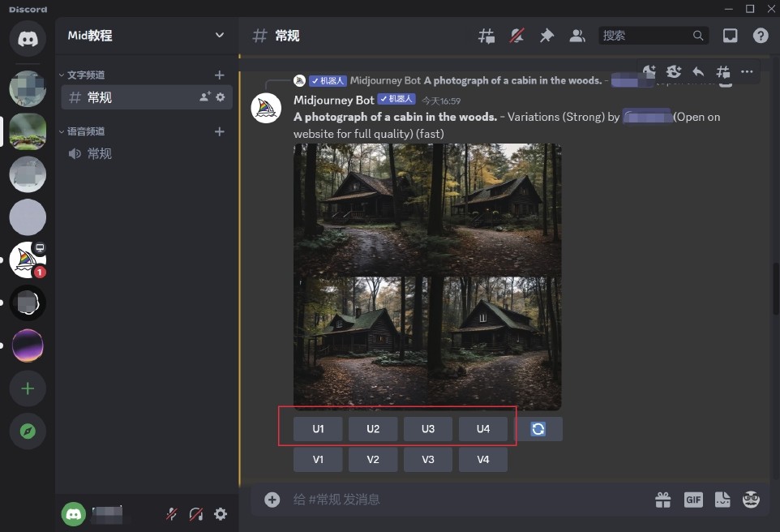Click the 今天16:59 timestamp
This screenshot has height=532, width=780.
pos(441,101)
